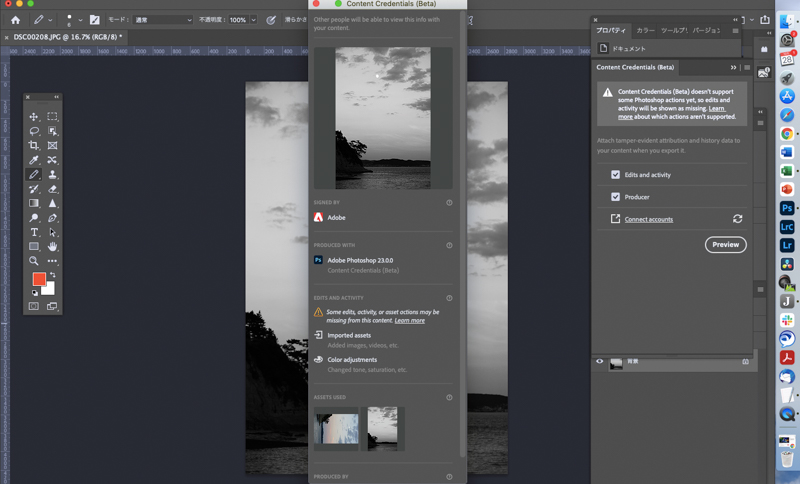Open the Content Credentials panel menu

tap(747, 67)
